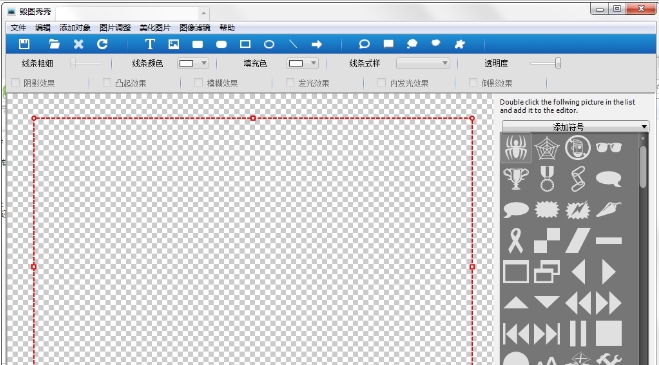The image size is (659, 365).
Task: Pick the medal symbol
Action: tap(547, 179)
